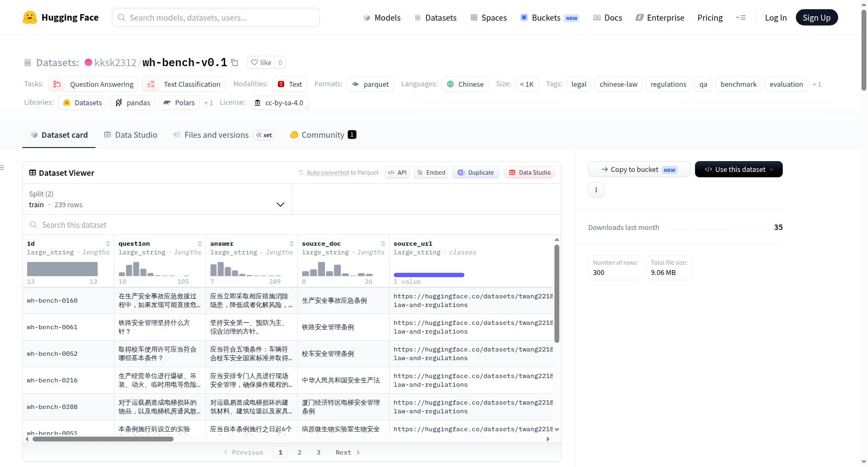Click the heart like button

click(261, 62)
